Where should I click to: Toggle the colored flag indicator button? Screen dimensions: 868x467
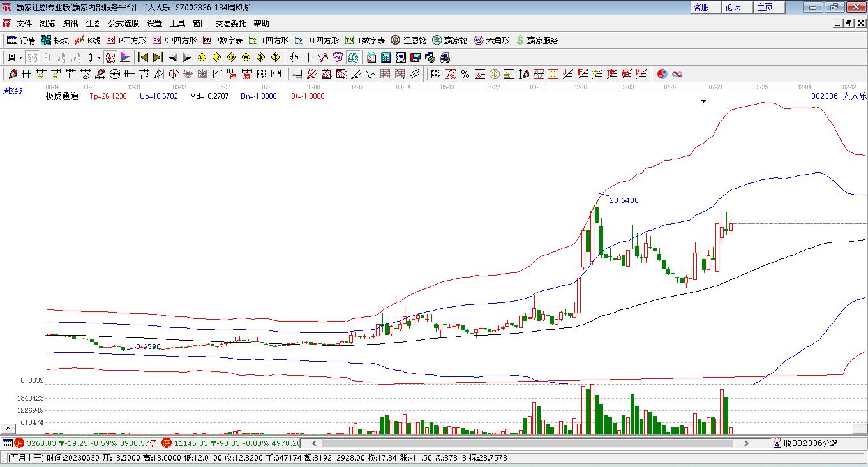point(125,57)
